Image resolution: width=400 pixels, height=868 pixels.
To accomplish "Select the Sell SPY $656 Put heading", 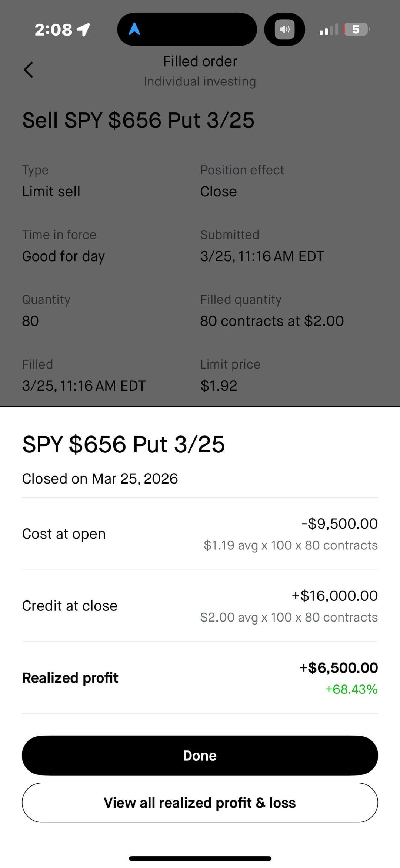I will tap(138, 120).
